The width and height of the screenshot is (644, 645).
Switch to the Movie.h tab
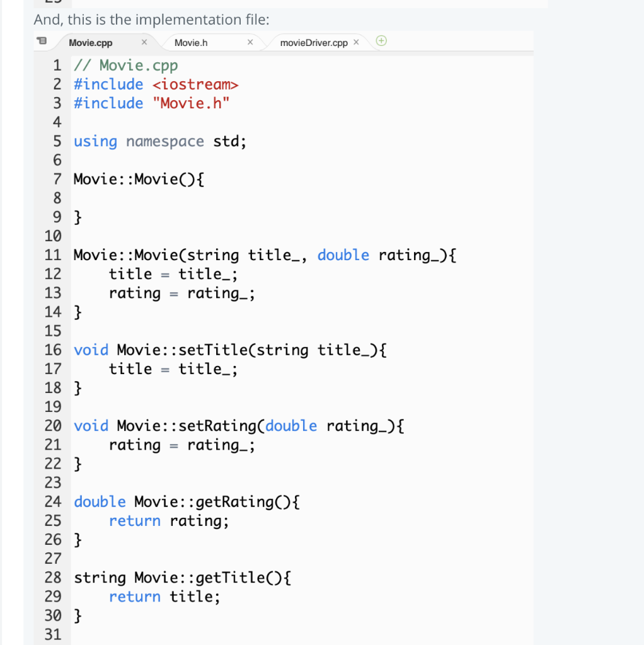[191, 42]
